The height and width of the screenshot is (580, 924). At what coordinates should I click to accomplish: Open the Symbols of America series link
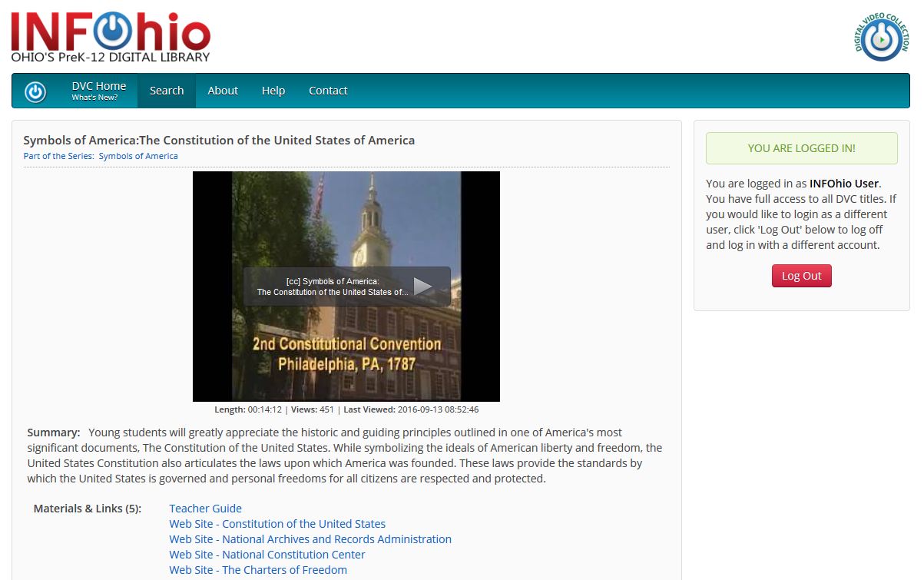point(138,156)
